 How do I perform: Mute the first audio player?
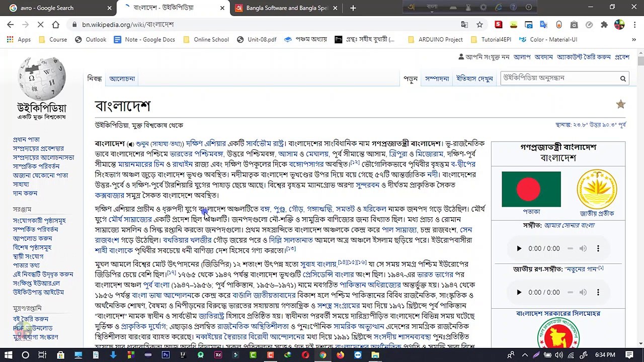(583, 248)
